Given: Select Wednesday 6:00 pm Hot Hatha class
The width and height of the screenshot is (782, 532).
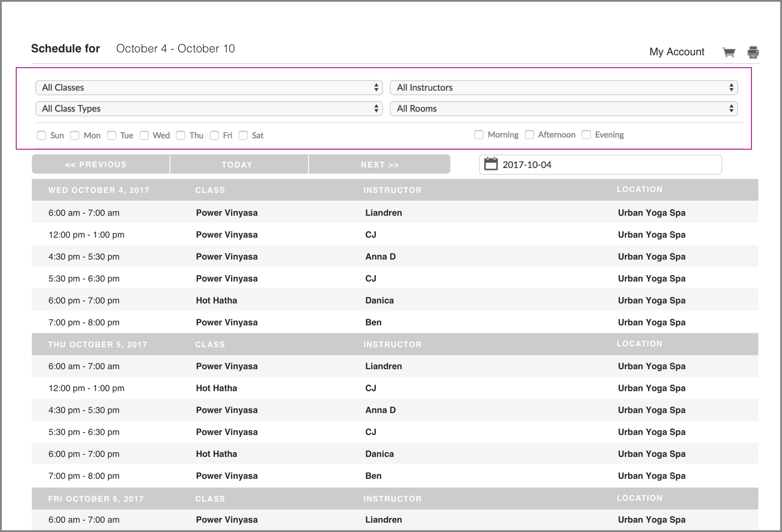Looking at the screenshot, I should tap(217, 300).
